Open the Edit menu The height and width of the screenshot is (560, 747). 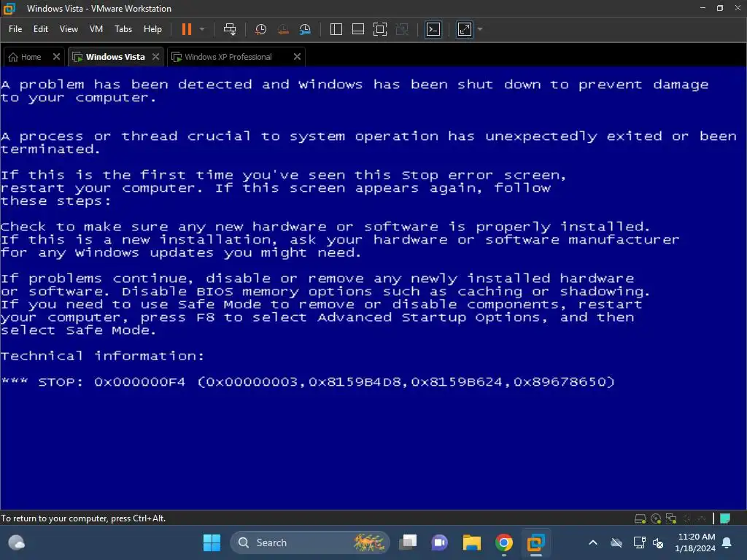pos(41,29)
